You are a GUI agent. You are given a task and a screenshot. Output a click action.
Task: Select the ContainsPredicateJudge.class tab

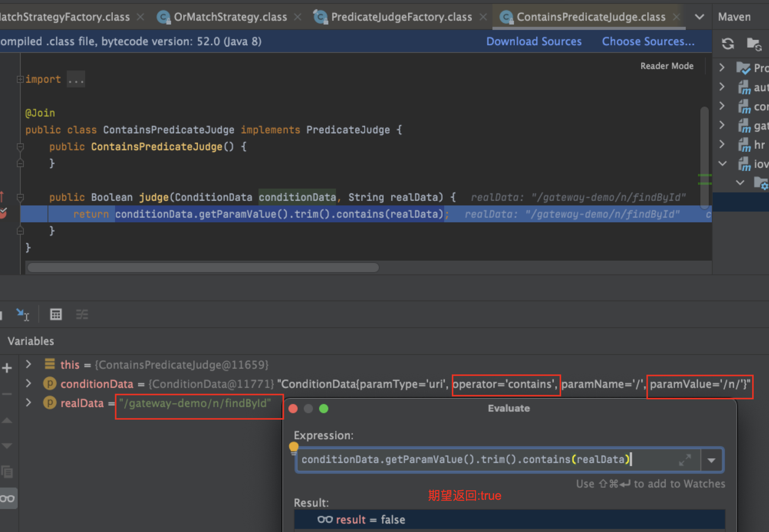591,17
